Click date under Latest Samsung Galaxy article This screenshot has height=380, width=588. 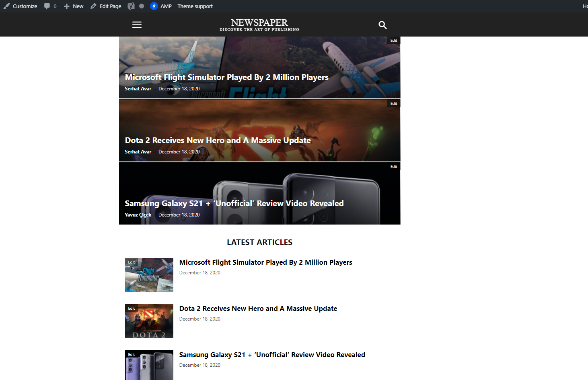(200, 365)
